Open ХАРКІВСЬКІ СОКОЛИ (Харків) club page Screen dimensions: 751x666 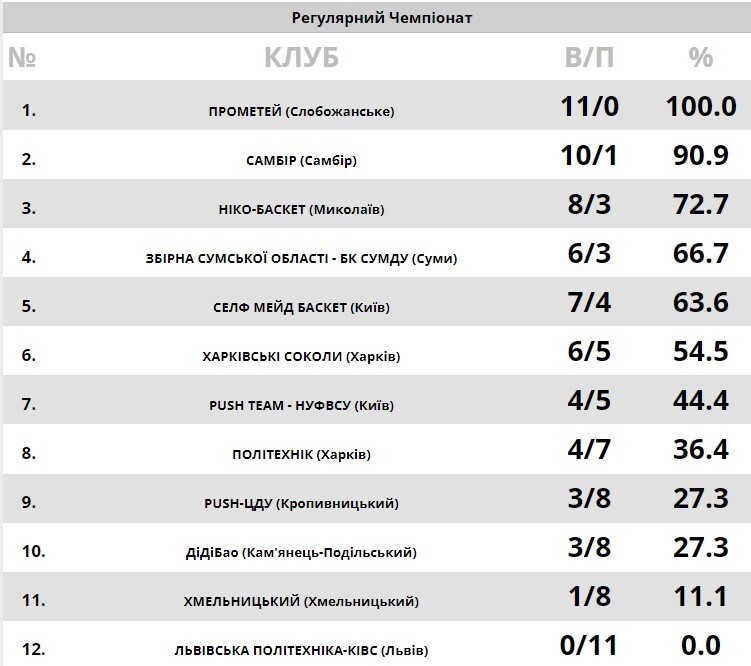pyautogui.click(x=301, y=356)
